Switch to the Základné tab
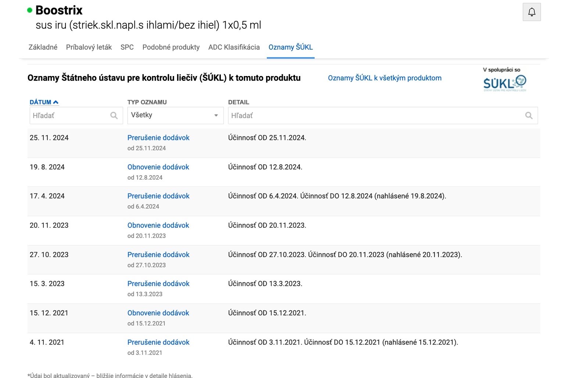This screenshot has height=378, width=588. (43, 47)
